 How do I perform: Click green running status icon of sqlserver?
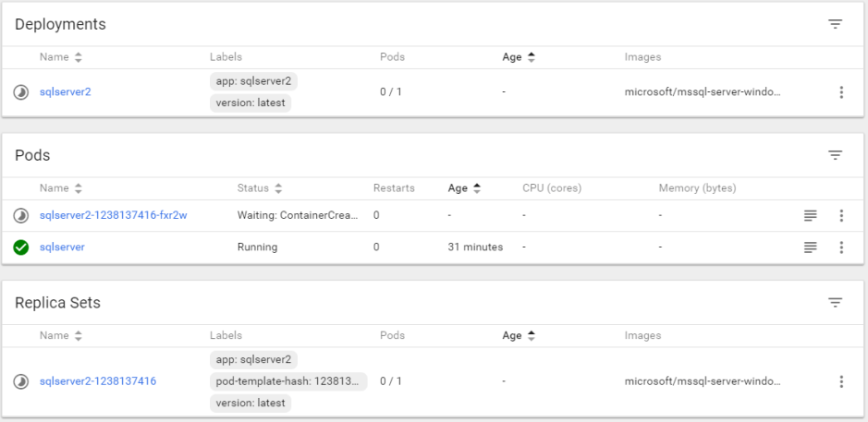click(x=21, y=247)
